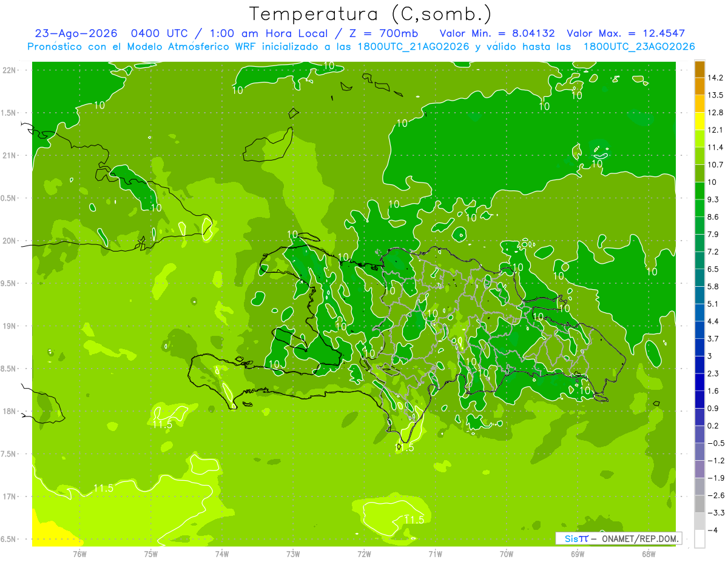
Task: Click the 'ONAMET/REP.DOM.' credit label
Action: point(639,538)
